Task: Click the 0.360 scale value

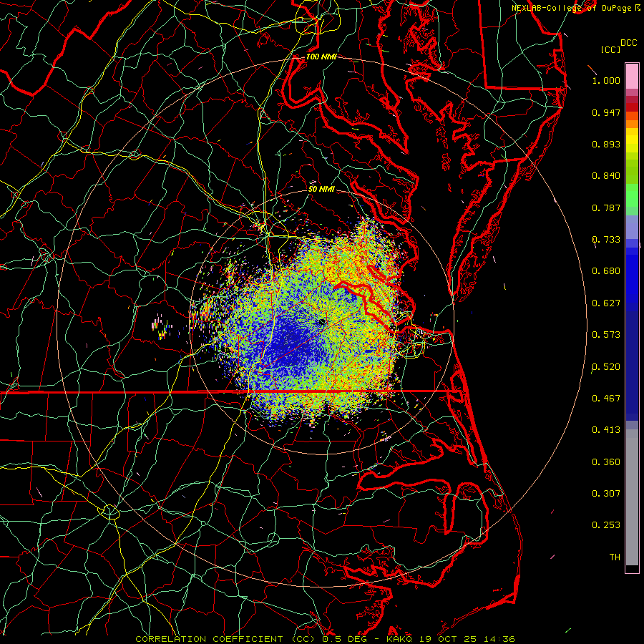Action: tap(606, 462)
